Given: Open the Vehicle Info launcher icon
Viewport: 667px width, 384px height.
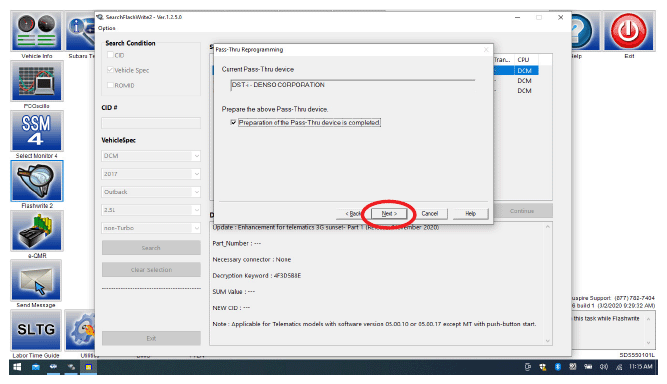Looking at the screenshot, I should (37, 31).
